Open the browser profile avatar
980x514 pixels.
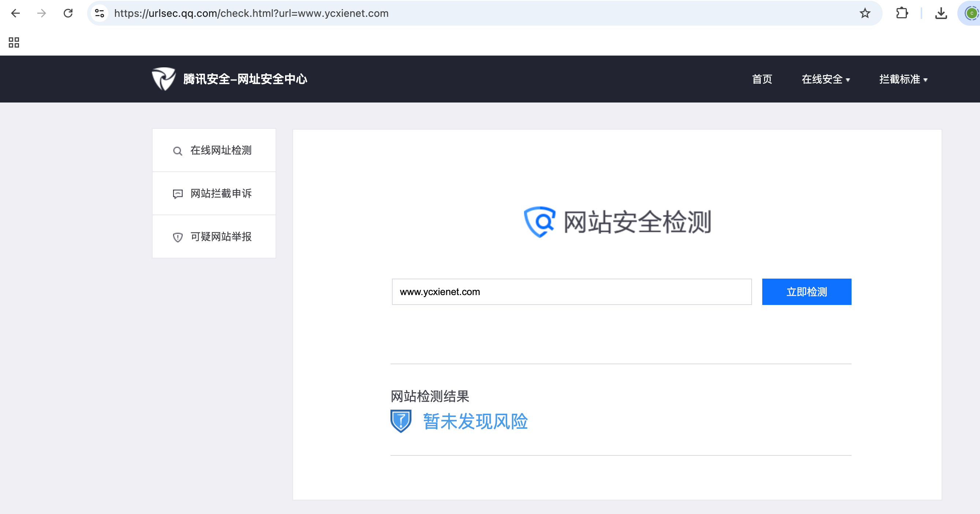coord(971,13)
